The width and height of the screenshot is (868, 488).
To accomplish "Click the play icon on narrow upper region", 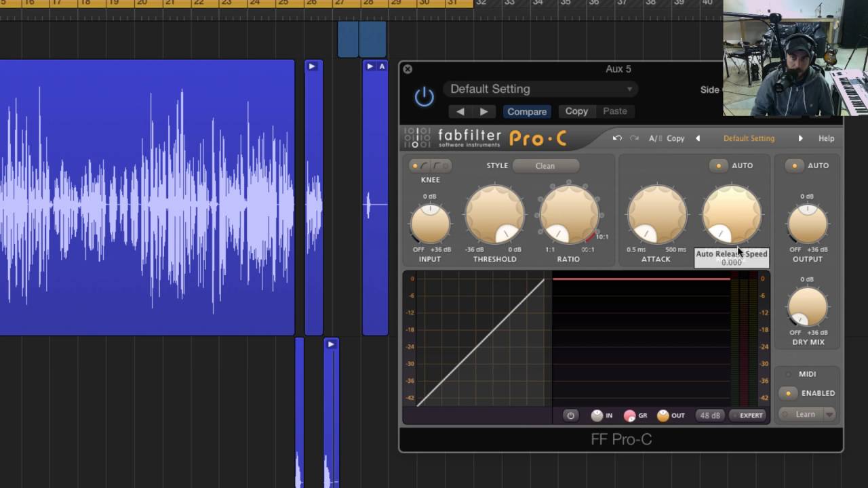I will tap(312, 66).
